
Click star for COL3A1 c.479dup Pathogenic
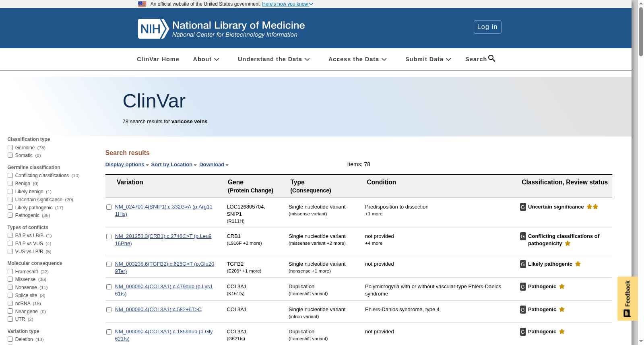click(562, 287)
